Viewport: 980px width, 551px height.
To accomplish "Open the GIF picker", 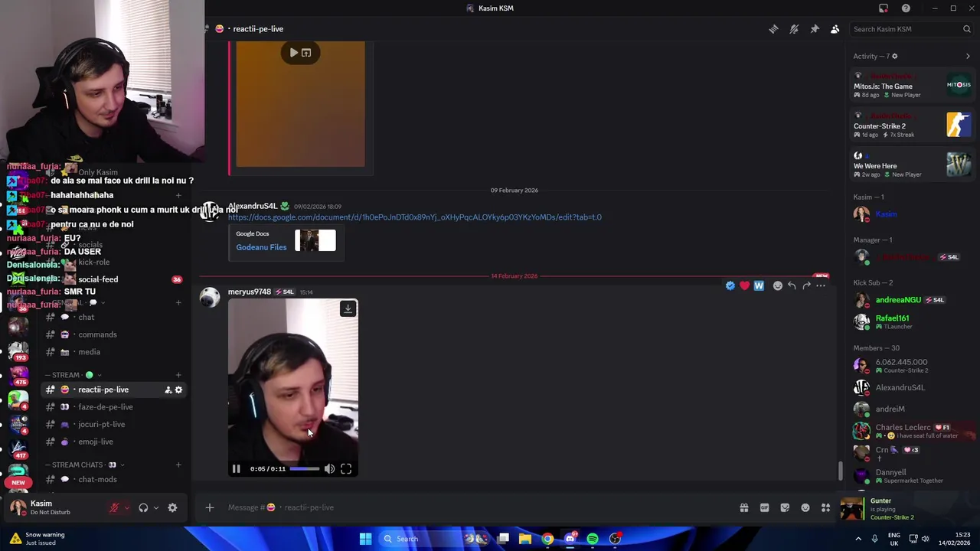I will tap(764, 507).
